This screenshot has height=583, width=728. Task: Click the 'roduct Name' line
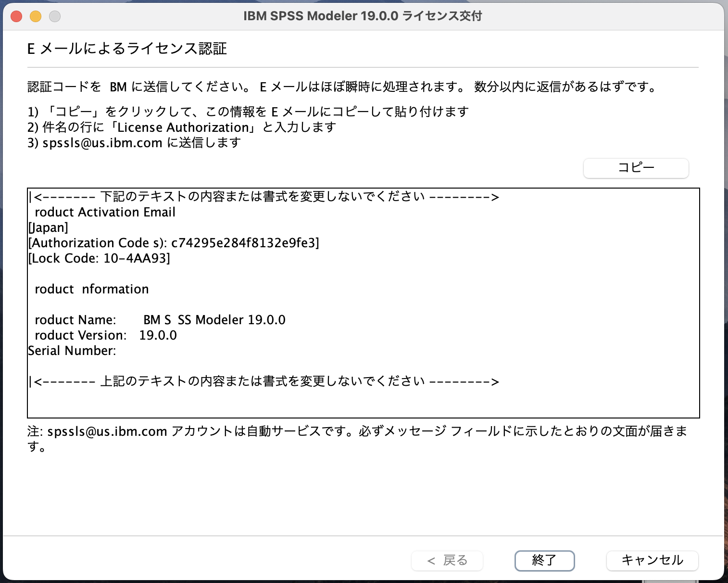[160, 320]
